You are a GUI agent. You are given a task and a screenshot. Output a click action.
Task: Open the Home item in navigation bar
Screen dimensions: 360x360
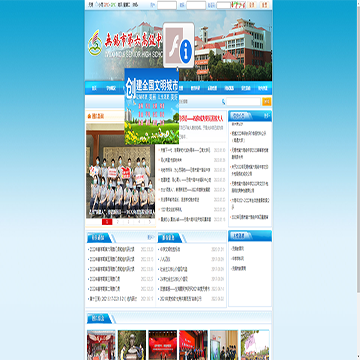94,88
